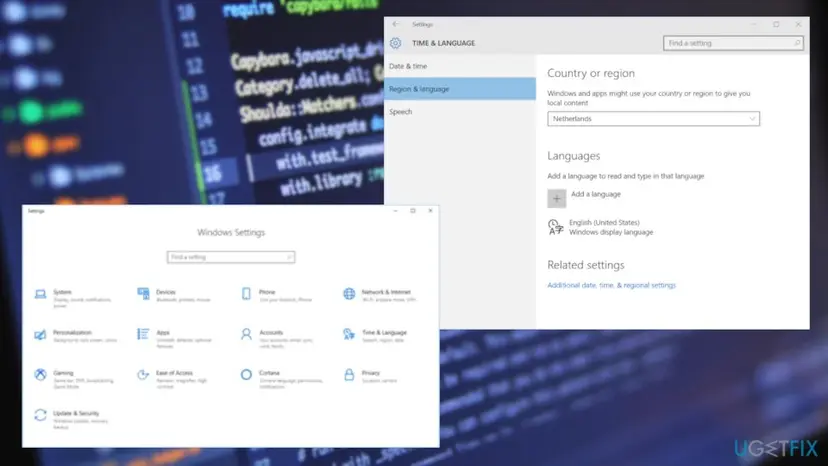Open Update & Security icon
828x466 pixels.
pyautogui.click(x=40, y=415)
